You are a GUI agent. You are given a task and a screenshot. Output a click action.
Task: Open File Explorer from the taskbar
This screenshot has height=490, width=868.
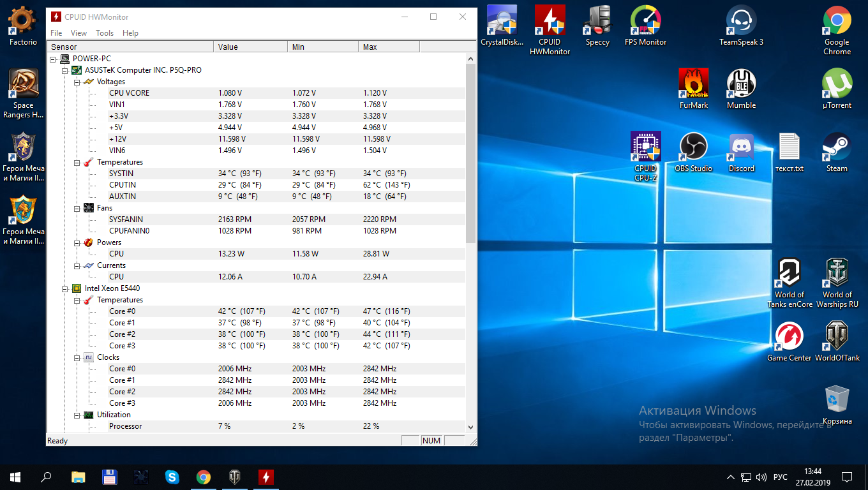[x=78, y=477]
